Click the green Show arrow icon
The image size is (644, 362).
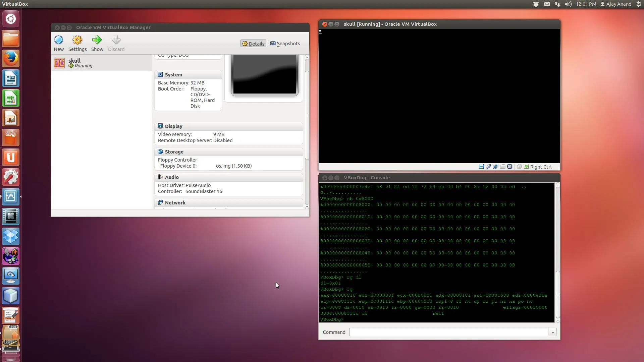pos(97,40)
